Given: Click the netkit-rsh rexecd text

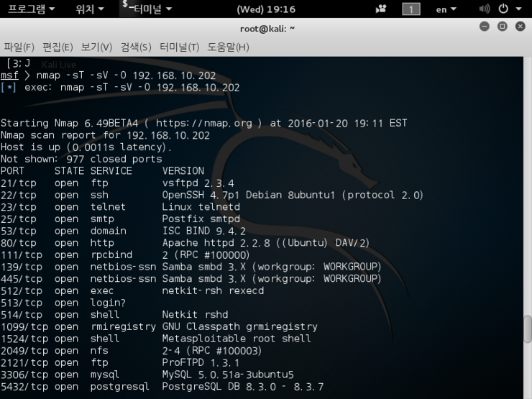Looking at the screenshot, I should (213, 290).
